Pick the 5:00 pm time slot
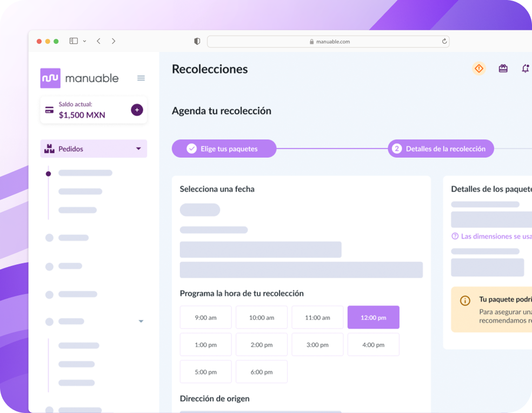 point(205,372)
